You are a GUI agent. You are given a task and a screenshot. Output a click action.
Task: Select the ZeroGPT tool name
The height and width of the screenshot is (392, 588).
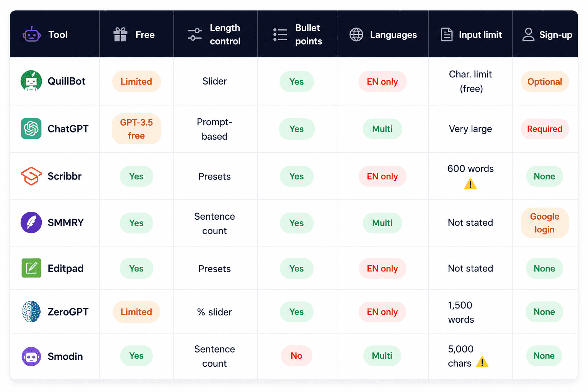coord(68,312)
